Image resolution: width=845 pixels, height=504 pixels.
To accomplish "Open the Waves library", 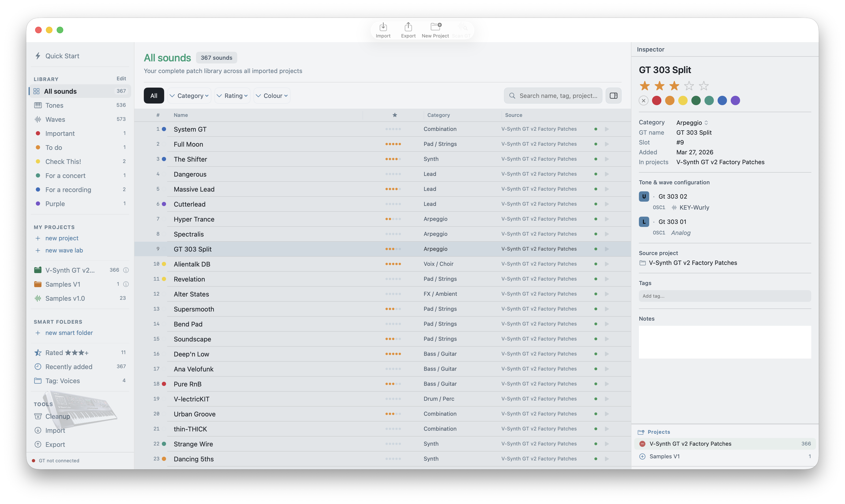I will 80,119.
